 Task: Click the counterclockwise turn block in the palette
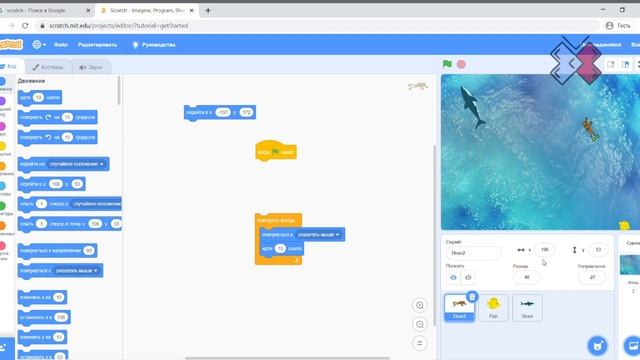coord(58,137)
